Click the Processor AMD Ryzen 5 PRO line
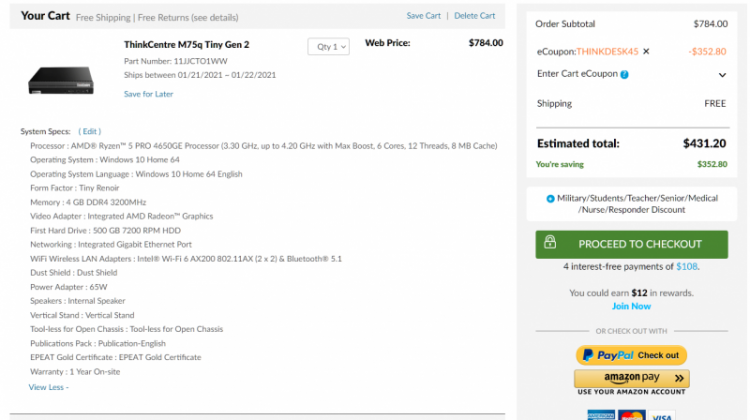Image resolution: width=750 pixels, height=420 pixels. (x=264, y=146)
